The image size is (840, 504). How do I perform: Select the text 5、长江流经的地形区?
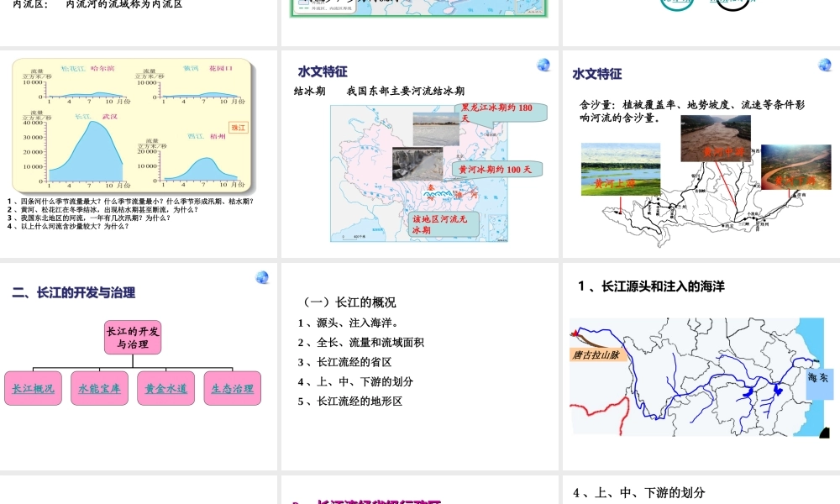pyautogui.click(x=349, y=402)
